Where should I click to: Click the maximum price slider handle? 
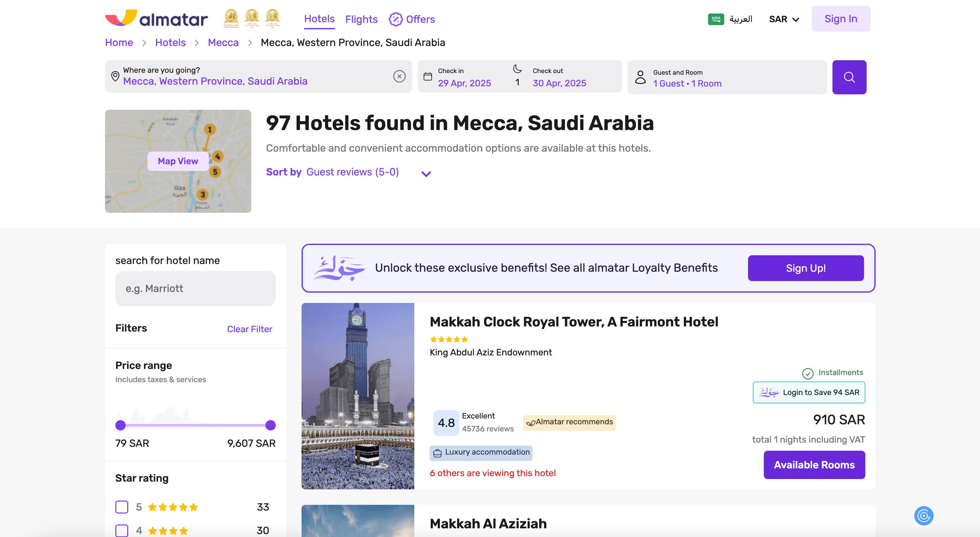(271, 425)
